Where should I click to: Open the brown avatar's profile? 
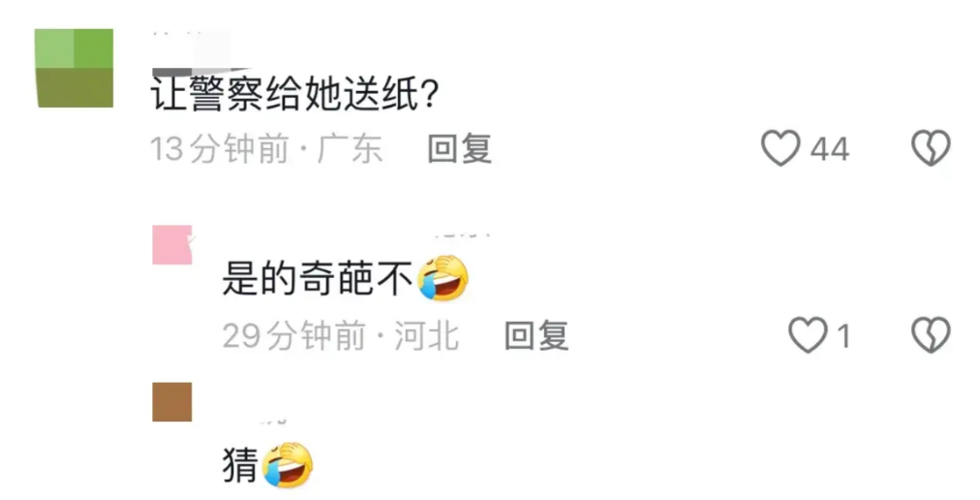tap(171, 402)
